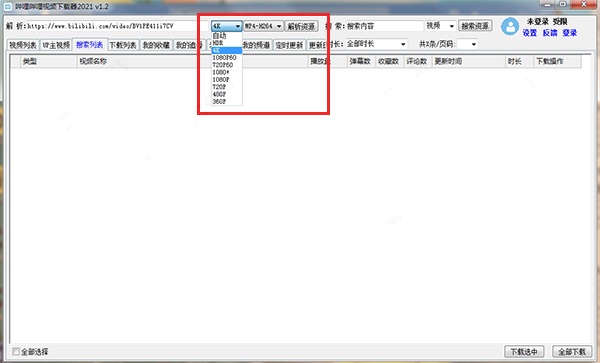Switch to the 我的收藏 tab
The width and height of the screenshot is (600, 363).
[156, 45]
